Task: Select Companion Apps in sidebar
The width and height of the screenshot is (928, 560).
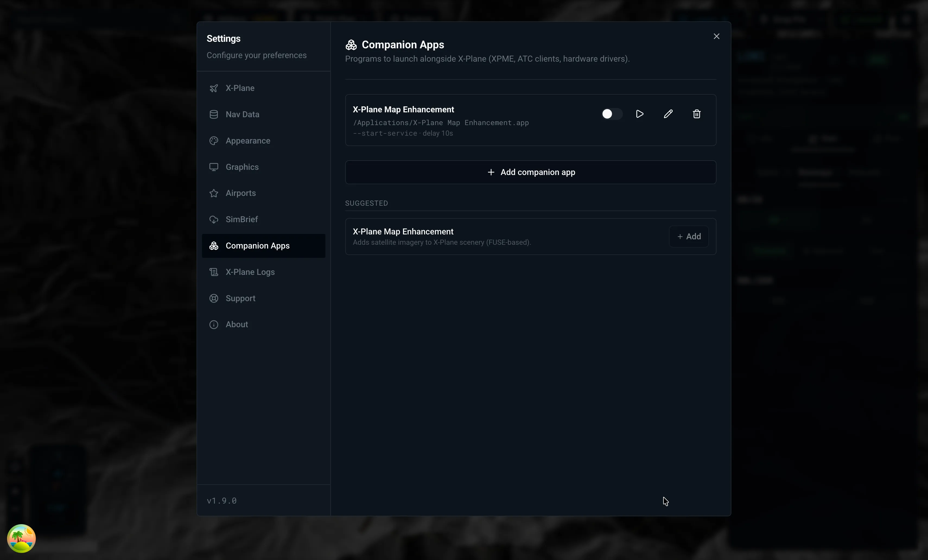Action: click(263, 246)
